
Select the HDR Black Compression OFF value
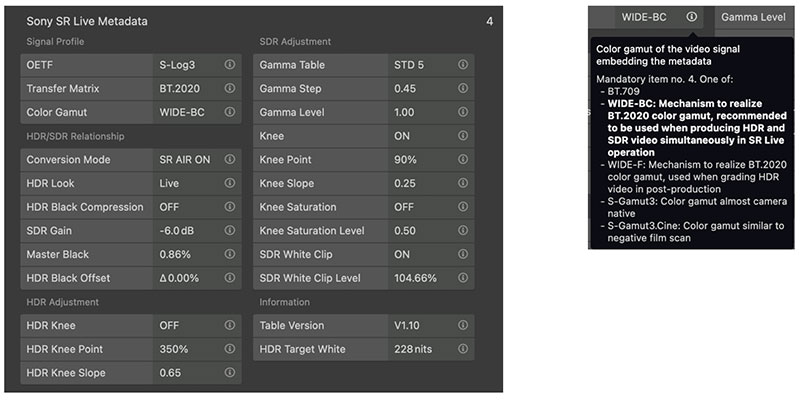pyautogui.click(x=169, y=207)
